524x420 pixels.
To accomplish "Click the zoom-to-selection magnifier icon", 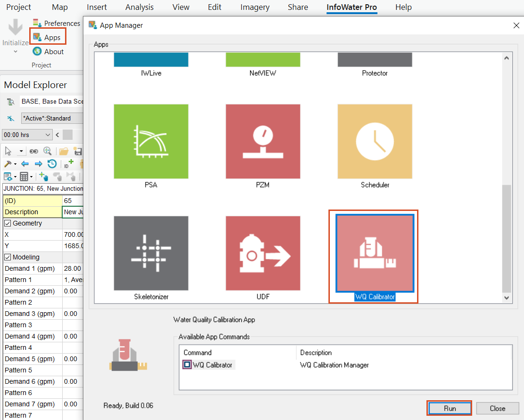I will (x=48, y=151).
